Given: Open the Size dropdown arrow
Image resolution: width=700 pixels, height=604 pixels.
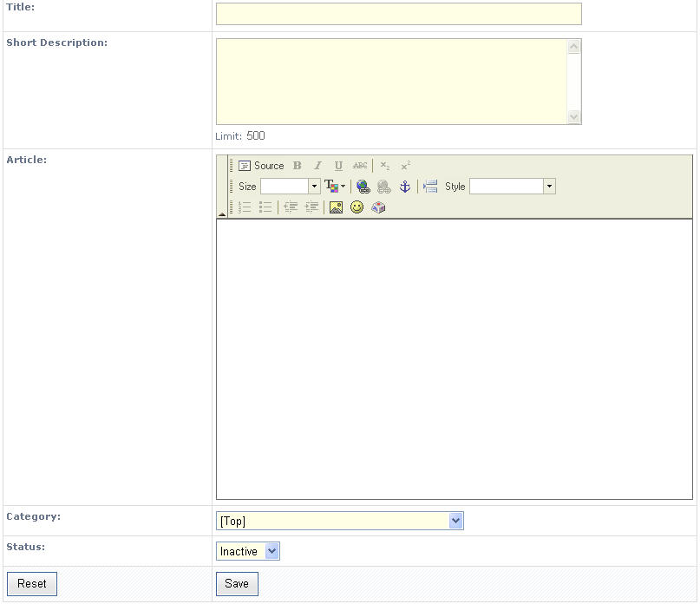Looking at the screenshot, I should [x=314, y=187].
